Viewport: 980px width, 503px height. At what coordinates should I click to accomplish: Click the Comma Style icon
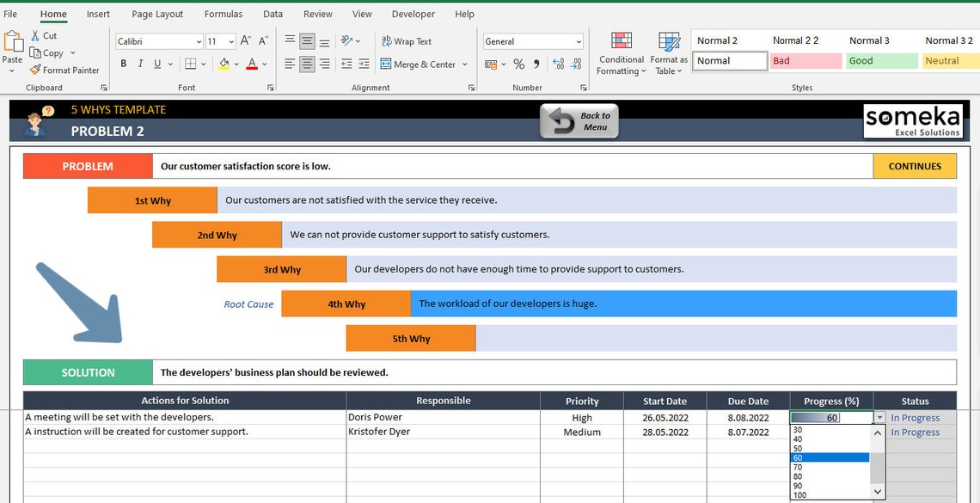535,64
